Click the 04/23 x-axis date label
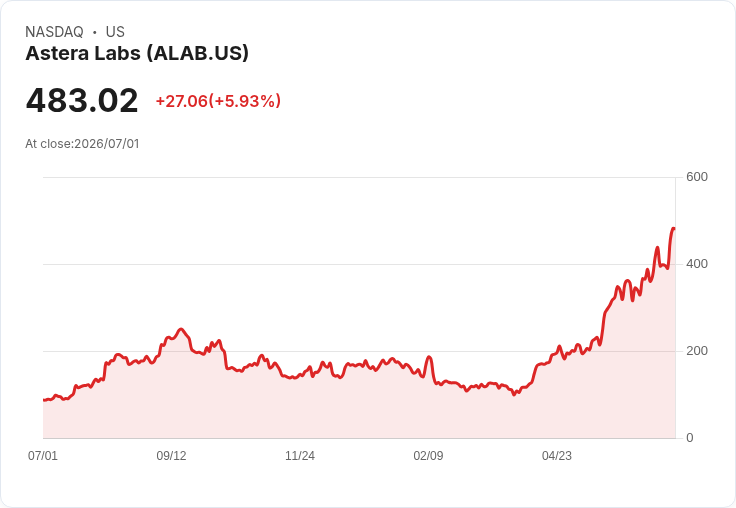This screenshot has height=508, width=736. pyautogui.click(x=557, y=455)
